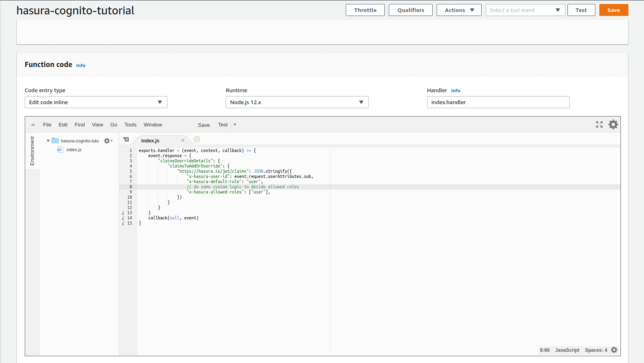Viewport: 644px width, 363px height.
Task: Collapse the editor menu bar arrow
Action: [33, 125]
